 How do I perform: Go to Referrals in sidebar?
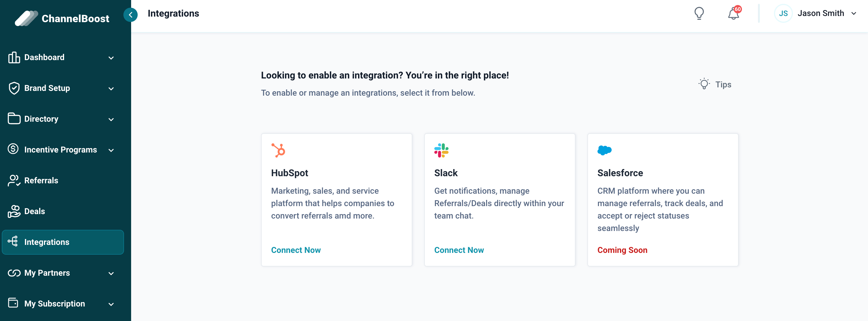[41, 180]
